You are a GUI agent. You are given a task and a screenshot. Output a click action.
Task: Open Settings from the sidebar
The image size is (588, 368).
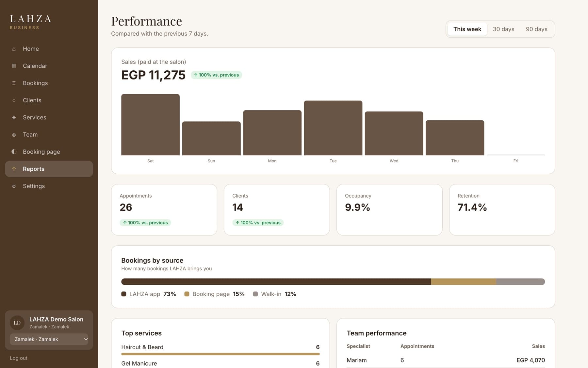pos(49,186)
